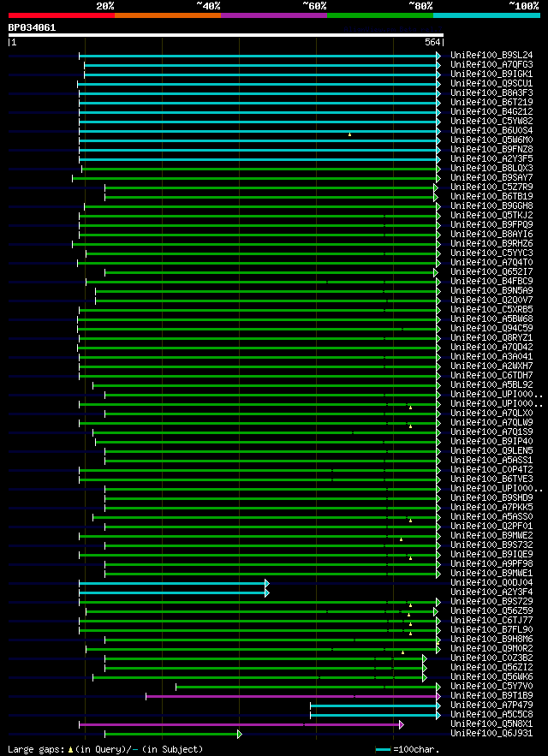Select the UniRef100_A3A041 label
The image size is (548, 756).
(491, 356)
